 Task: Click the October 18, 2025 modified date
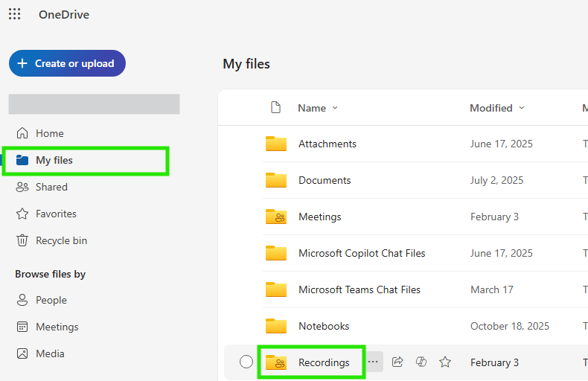coord(510,326)
